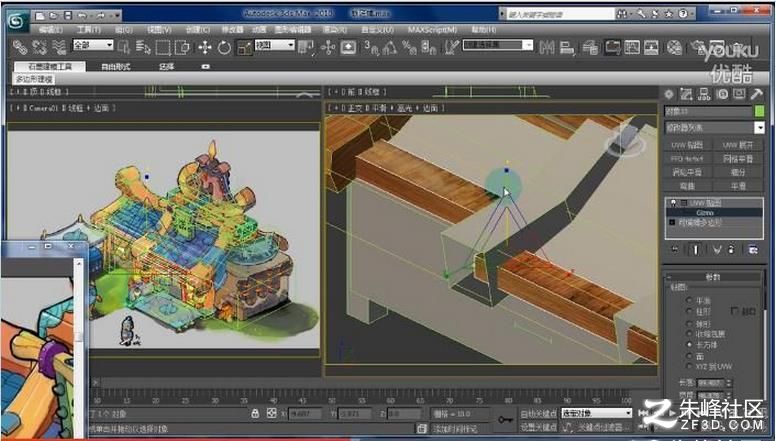Image resolution: width=776 pixels, height=441 pixels.
Task: Open the quick access toolbar customize arrow
Action: [118, 16]
